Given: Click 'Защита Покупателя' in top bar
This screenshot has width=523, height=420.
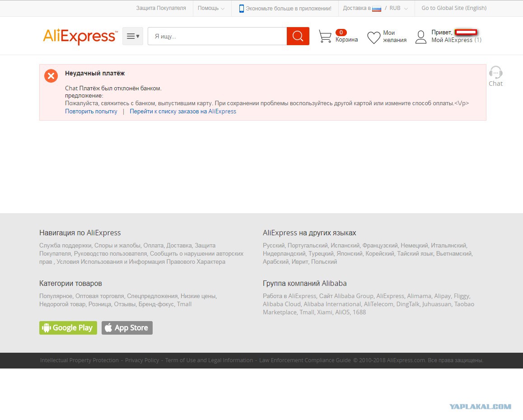Looking at the screenshot, I should 161,8.
